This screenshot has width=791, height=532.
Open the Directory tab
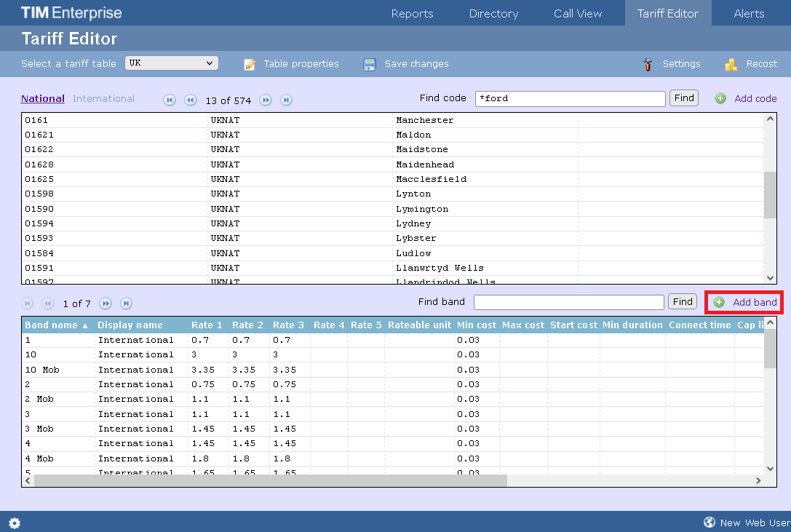493,13
